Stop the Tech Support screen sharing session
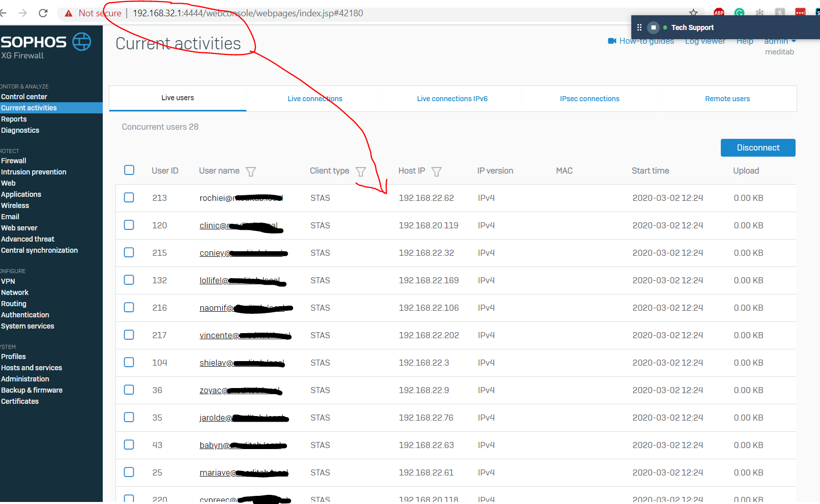The image size is (820, 504). (654, 27)
